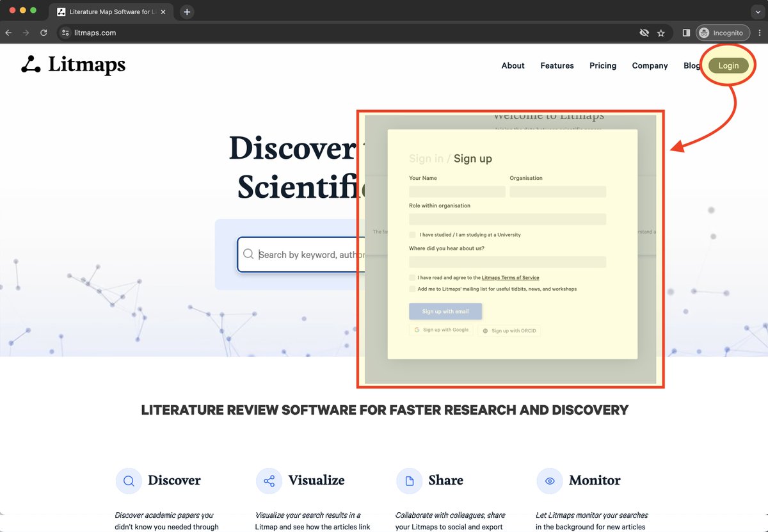Viewport: 768px width, 532px height.
Task: Click the Role within organisation field
Action: point(508,219)
